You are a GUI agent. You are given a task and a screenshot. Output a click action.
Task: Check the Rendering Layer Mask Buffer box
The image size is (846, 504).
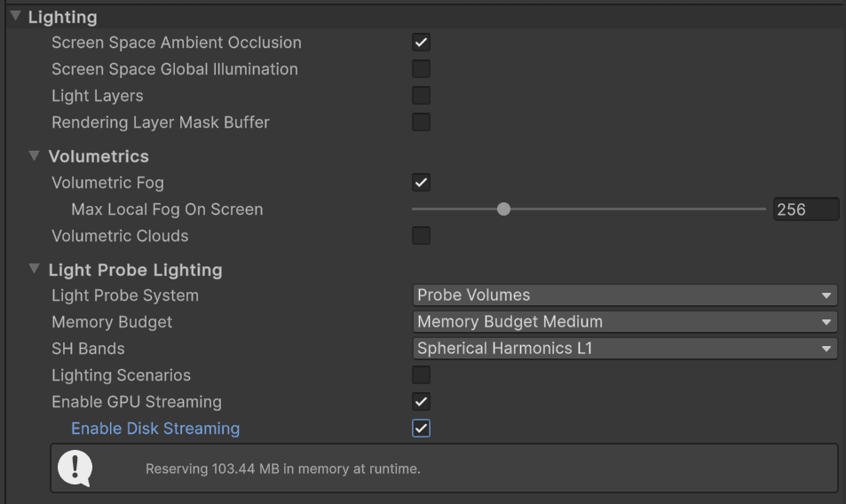coord(421,122)
